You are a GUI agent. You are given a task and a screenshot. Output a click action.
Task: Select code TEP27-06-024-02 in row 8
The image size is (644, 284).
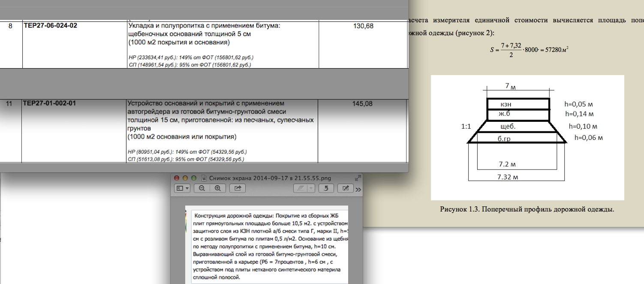coord(50,26)
